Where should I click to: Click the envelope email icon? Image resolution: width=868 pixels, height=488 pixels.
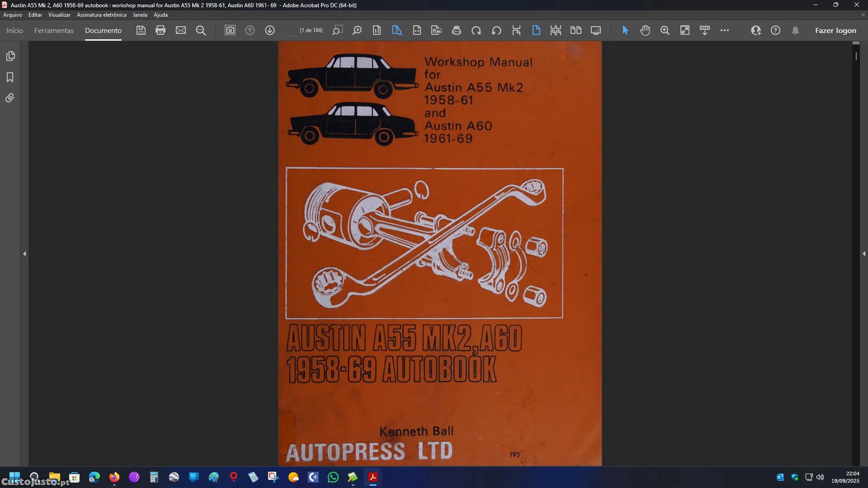[x=181, y=30]
